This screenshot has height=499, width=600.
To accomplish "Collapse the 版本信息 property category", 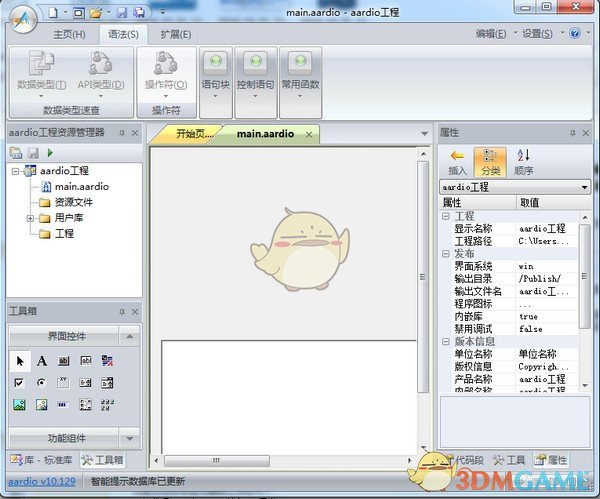I will point(446,341).
